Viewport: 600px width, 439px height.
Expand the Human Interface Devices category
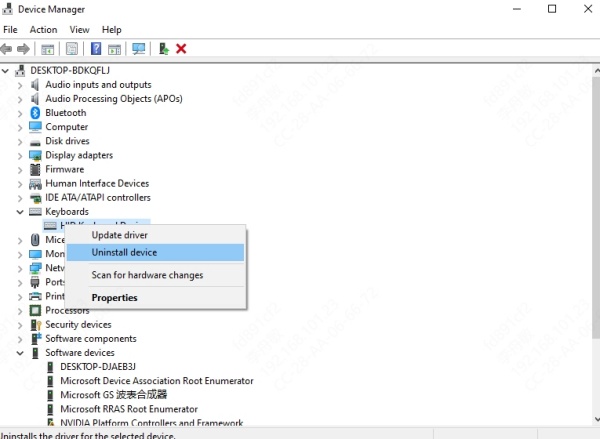[x=20, y=184]
